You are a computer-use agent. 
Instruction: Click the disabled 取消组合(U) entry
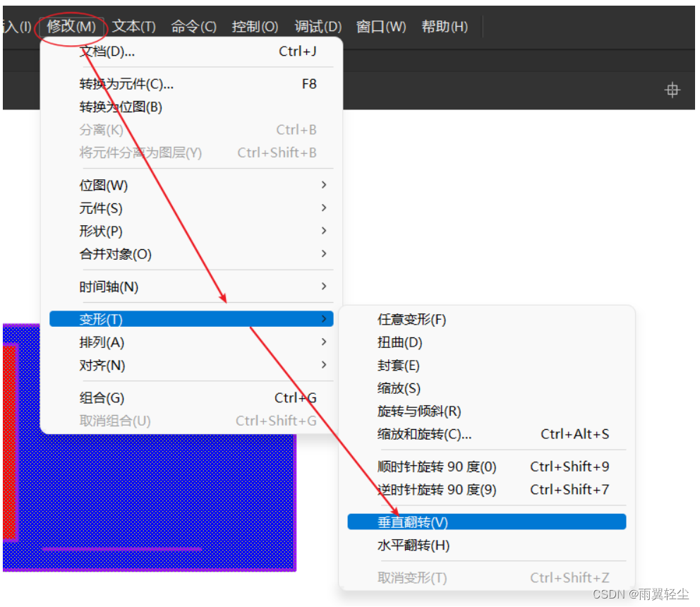tap(191, 421)
